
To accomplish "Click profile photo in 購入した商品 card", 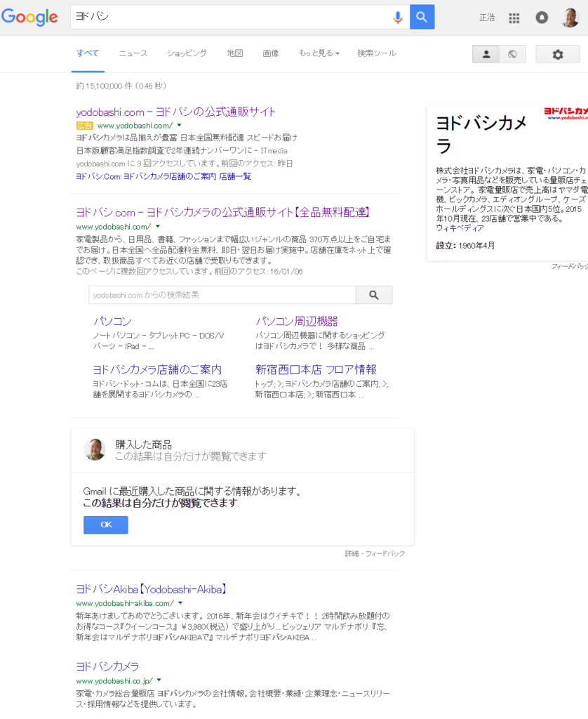I will pyautogui.click(x=95, y=449).
